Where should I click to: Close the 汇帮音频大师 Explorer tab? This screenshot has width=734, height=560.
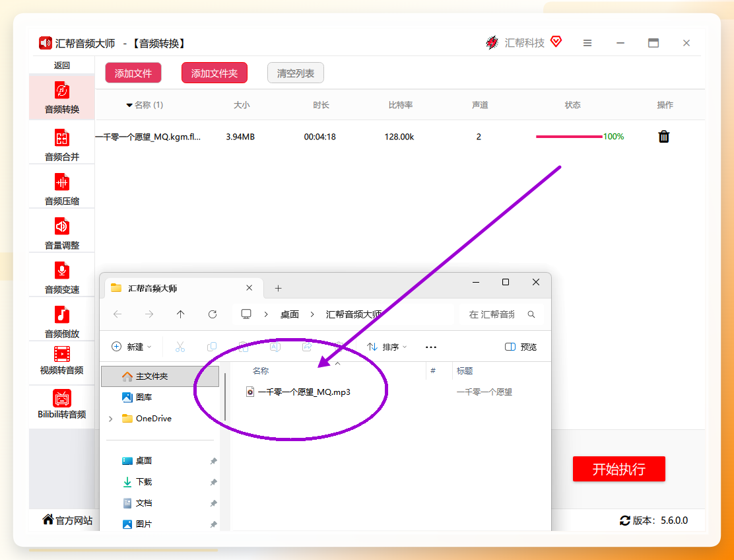tap(250, 288)
